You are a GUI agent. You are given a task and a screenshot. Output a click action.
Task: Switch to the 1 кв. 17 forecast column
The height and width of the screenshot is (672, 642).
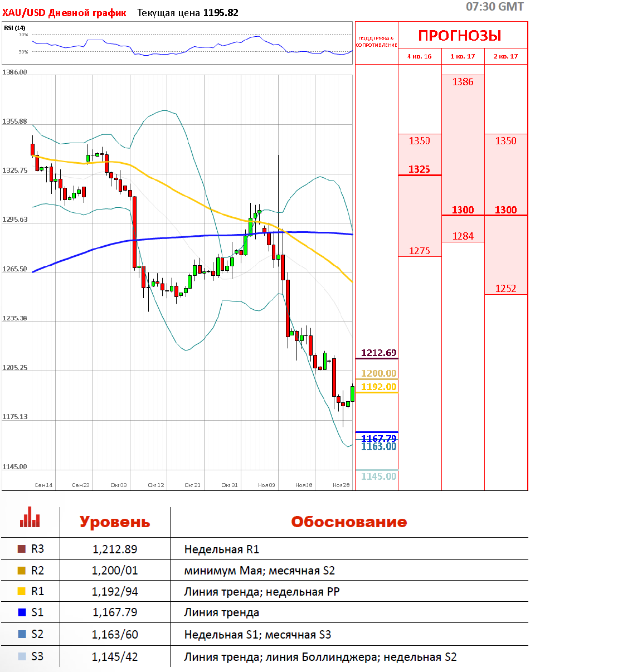[x=463, y=56]
